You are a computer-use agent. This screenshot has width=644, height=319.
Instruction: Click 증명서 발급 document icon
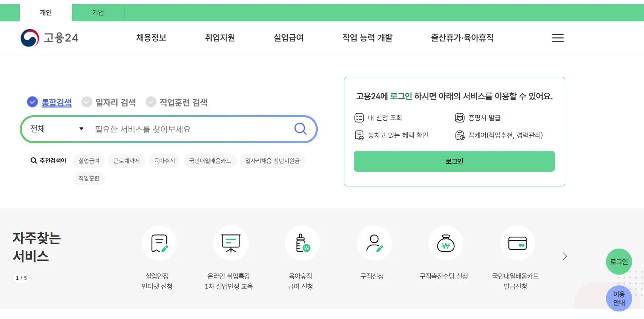point(460,118)
